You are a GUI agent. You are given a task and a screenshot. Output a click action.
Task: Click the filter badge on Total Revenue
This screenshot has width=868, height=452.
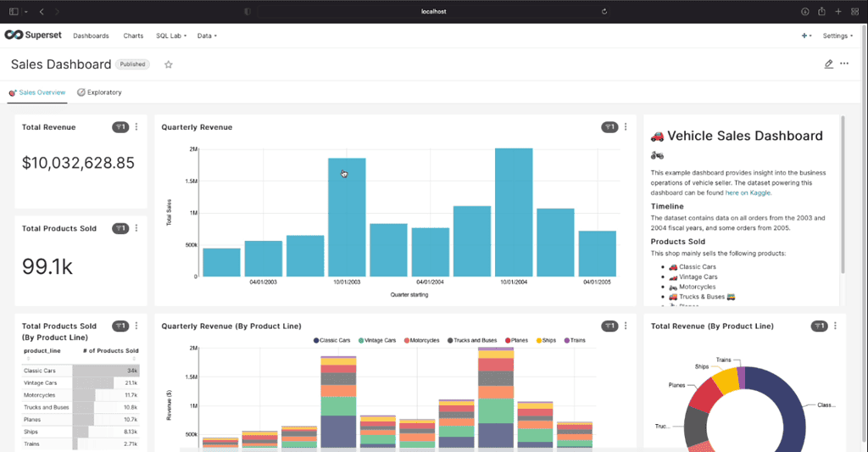click(120, 127)
